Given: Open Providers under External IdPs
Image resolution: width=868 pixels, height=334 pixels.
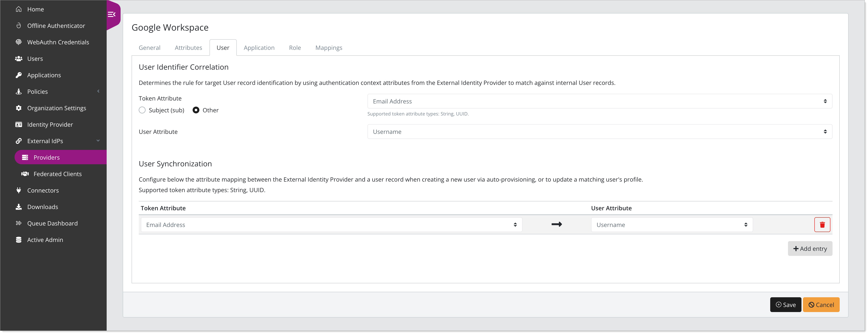Looking at the screenshot, I should click(x=61, y=157).
